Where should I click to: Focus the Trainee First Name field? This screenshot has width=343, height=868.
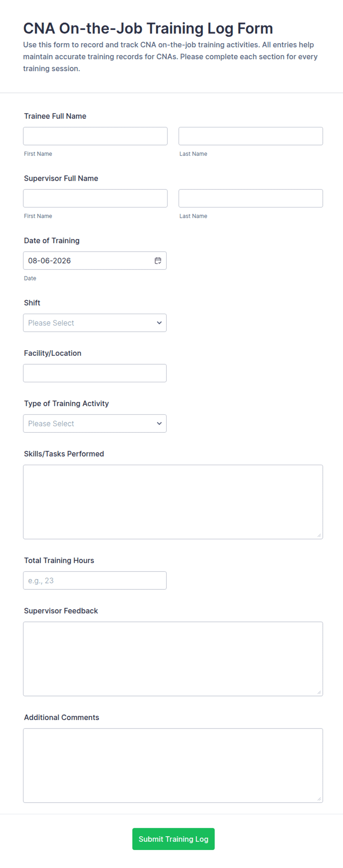click(95, 136)
